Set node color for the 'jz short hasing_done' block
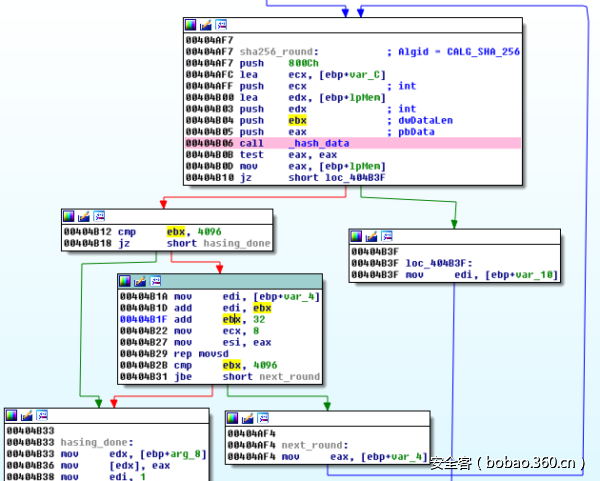The image size is (600, 481). click(x=68, y=216)
